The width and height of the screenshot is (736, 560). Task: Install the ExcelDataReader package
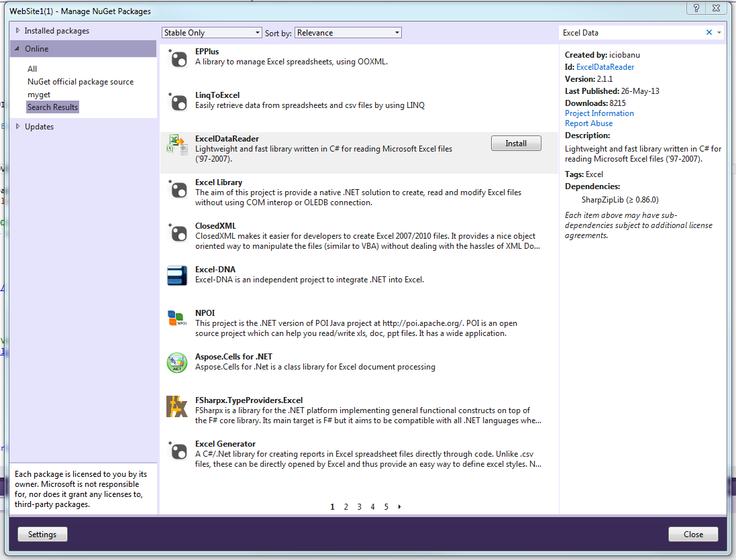coord(516,144)
